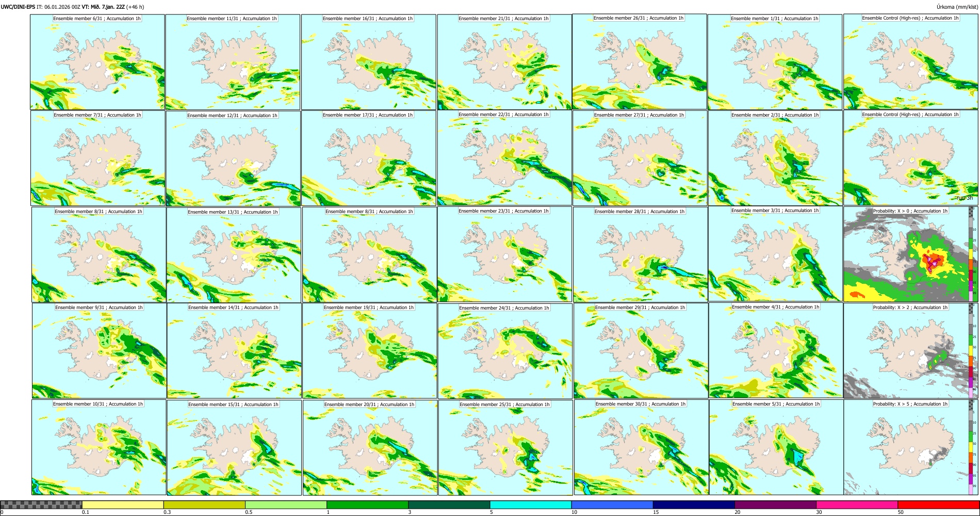The height and width of the screenshot is (516, 980).
Task: Click the "VT: Mið. 7.jan. 22Z" valid time
Action: [x=103, y=7]
